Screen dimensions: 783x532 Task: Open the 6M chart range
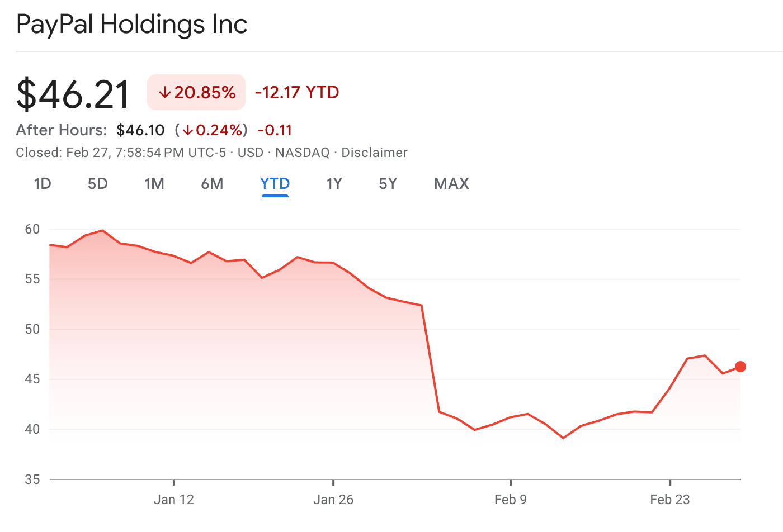pyautogui.click(x=212, y=184)
